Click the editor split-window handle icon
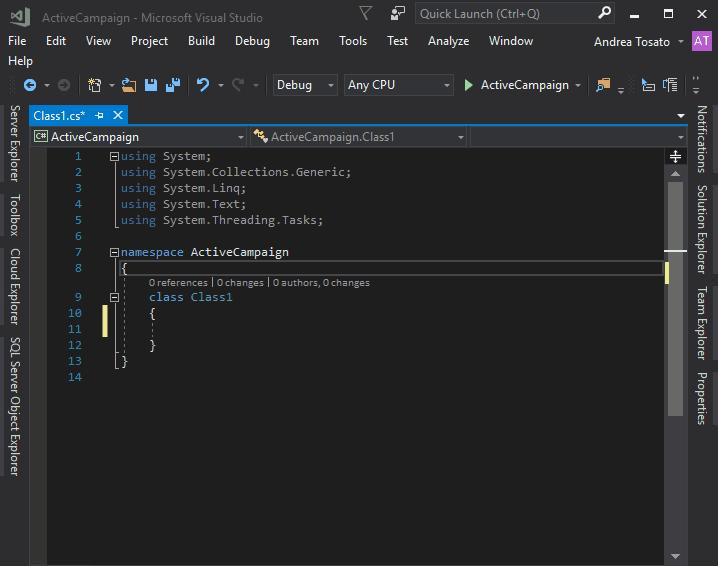This screenshot has height=566, width=718. tap(675, 157)
